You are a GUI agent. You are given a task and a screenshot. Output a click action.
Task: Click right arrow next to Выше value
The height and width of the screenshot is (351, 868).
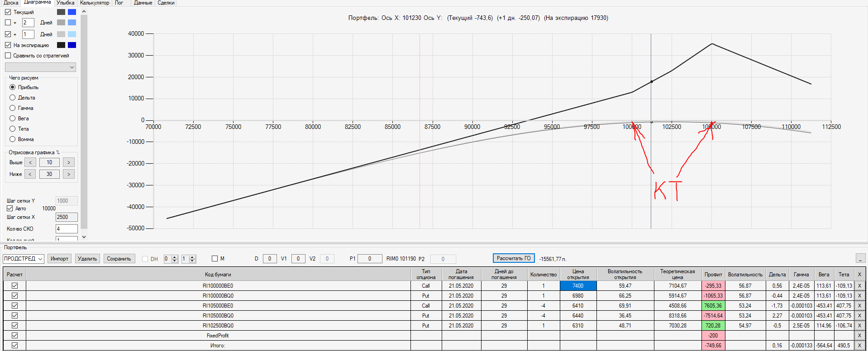(x=69, y=162)
